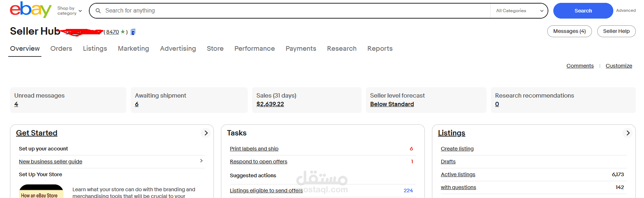Open Shop by category dropdown
This screenshot has width=644, height=198.
70,11
